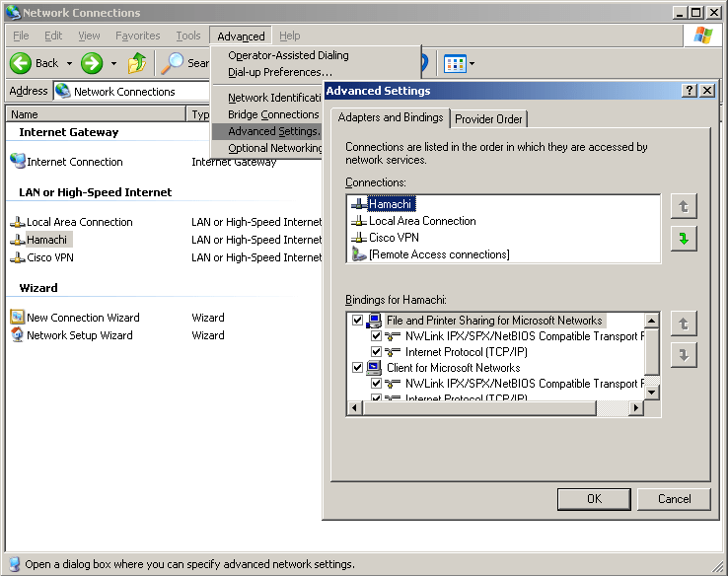Click the address bar Network Connections field

(132, 91)
